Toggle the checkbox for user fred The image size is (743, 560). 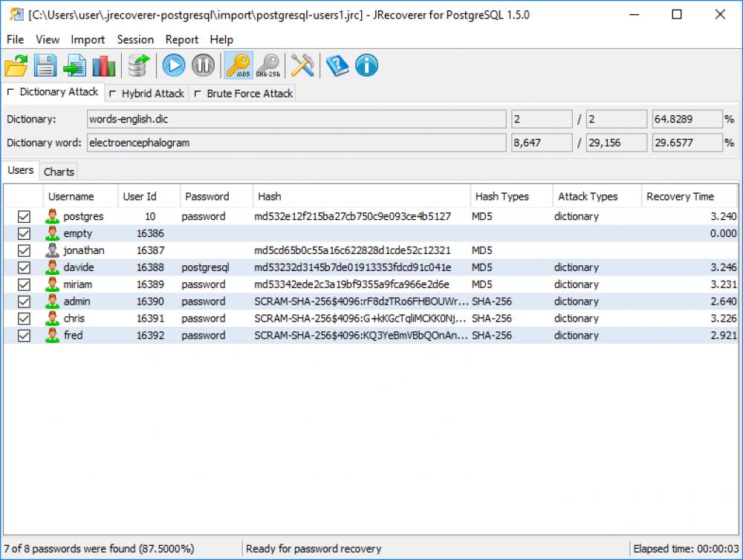24,336
